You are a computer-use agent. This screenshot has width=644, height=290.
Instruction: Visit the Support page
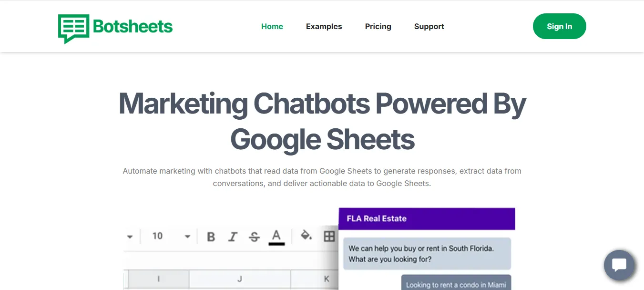(429, 27)
